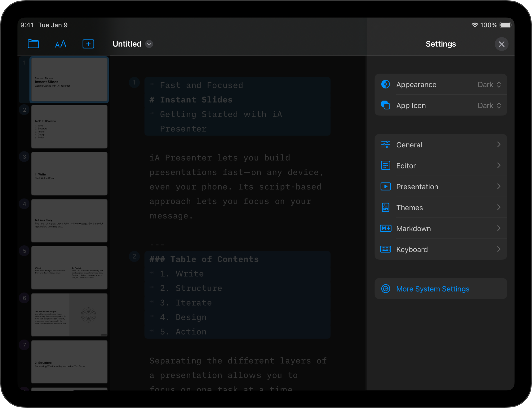Change Appearance from Dark
Screen dimensions: 532x408
tap(489, 84)
